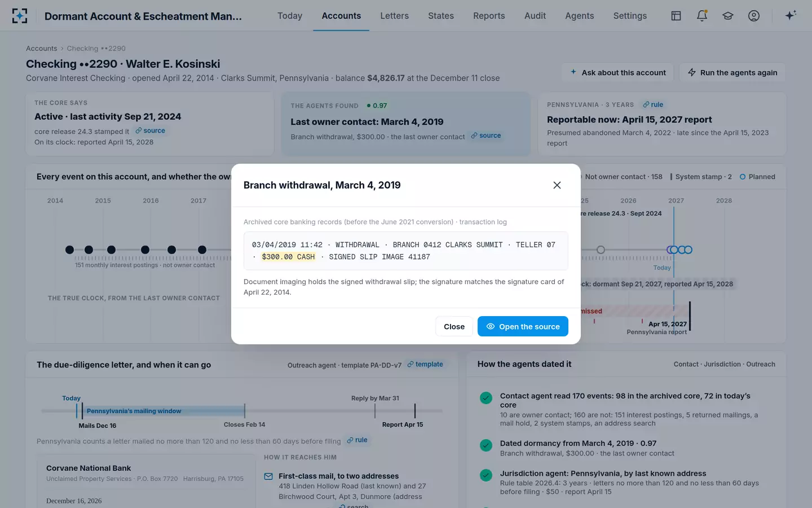
Task: Click the Pennsylvania's mailing window bar
Action: click(x=164, y=411)
